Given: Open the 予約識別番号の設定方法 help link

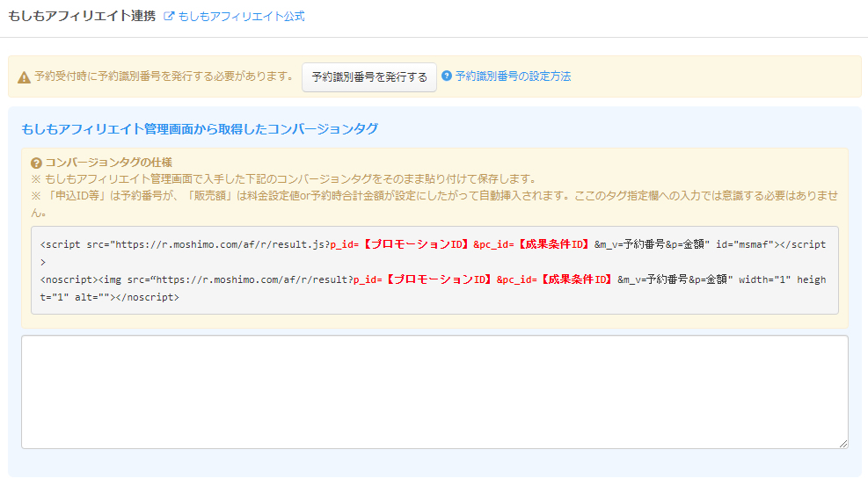Looking at the screenshot, I should point(513,76).
